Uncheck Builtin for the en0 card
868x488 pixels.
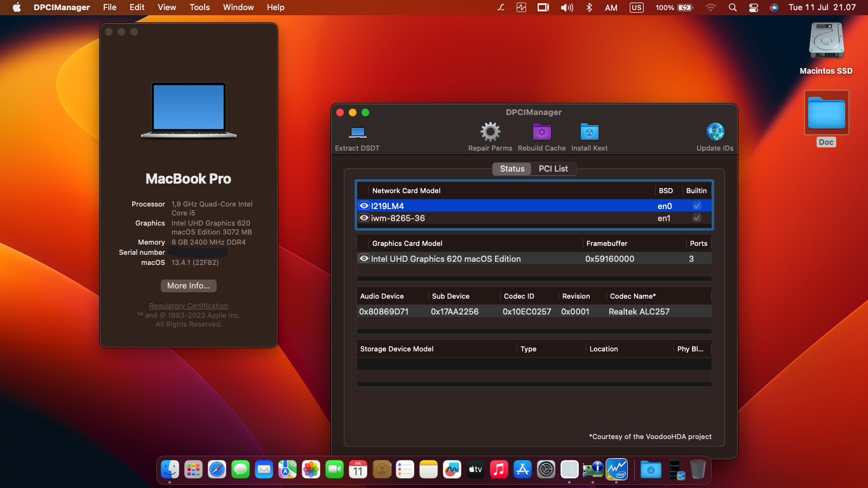click(x=697, y=206)
